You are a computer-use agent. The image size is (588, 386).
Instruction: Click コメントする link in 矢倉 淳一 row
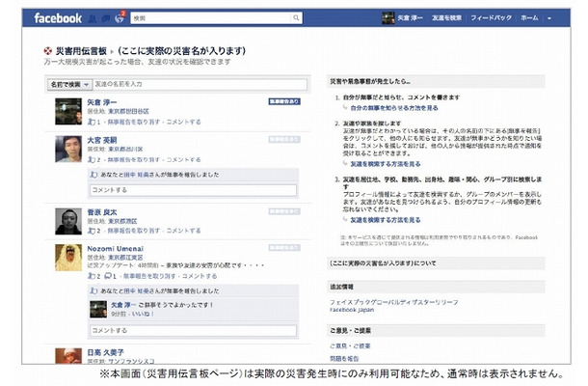[x=183, y=122]
